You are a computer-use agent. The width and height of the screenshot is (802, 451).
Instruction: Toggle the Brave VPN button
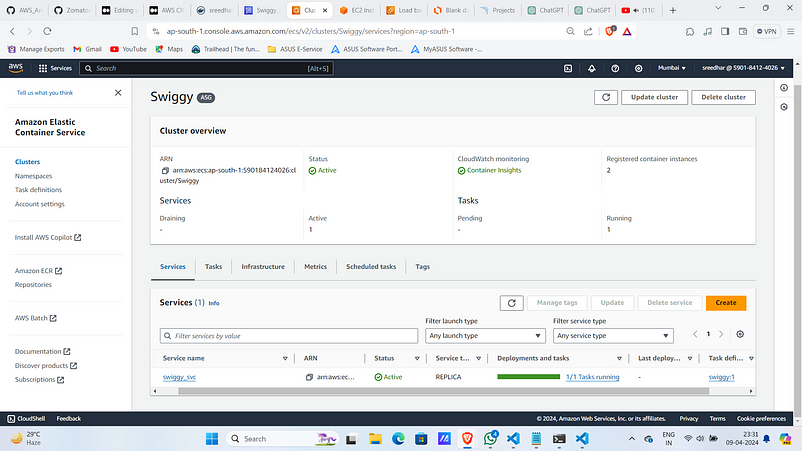[767, 31]
